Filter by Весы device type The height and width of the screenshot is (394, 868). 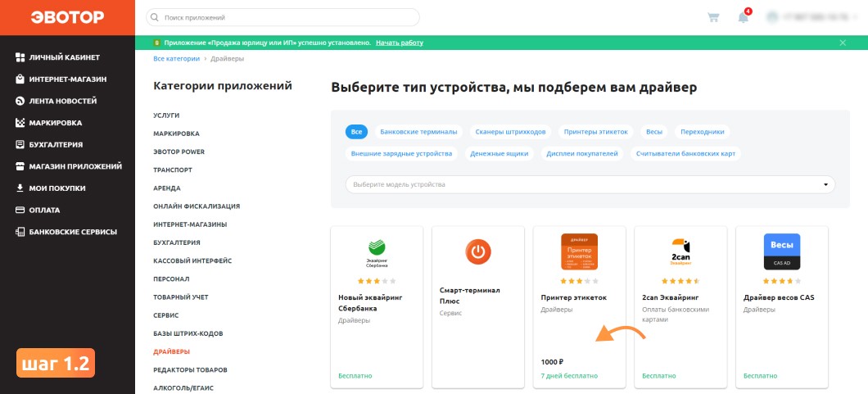tap(653, 132)
